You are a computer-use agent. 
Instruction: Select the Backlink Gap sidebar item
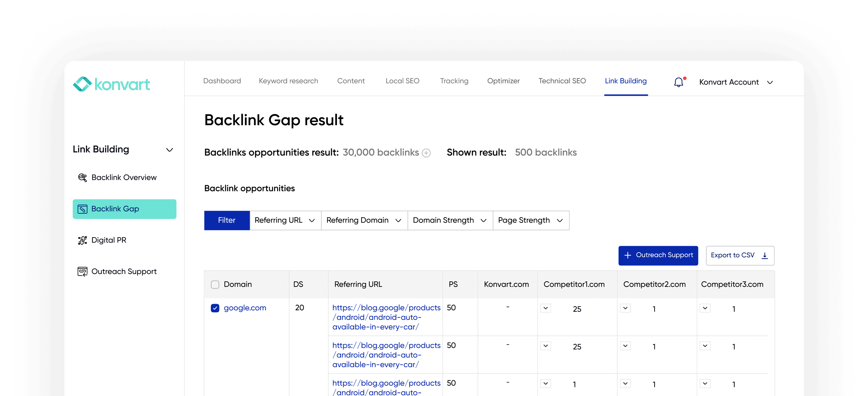[115, 209]
